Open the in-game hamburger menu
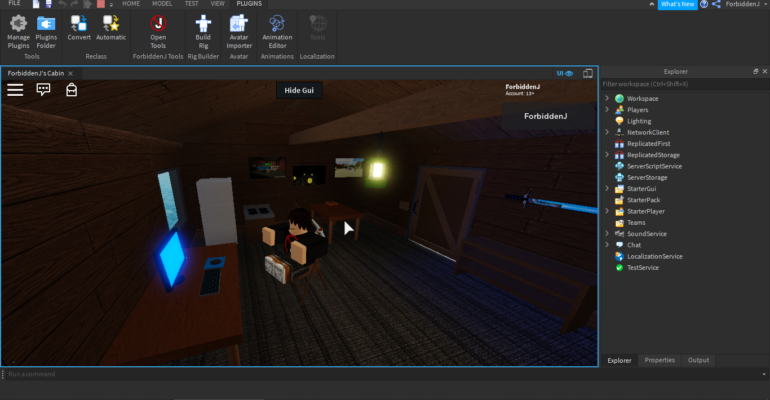The width and height of the screenshot is (770, 400). [x=15, y=90]
